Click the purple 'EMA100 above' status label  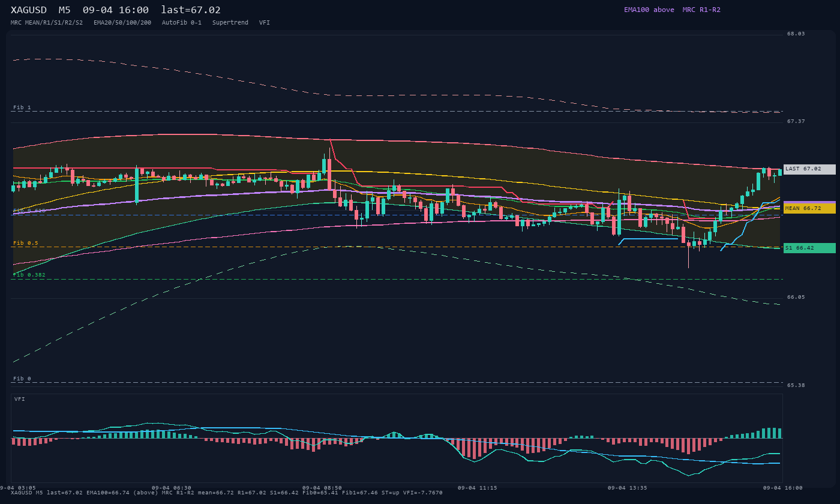[x=649, y=10]
